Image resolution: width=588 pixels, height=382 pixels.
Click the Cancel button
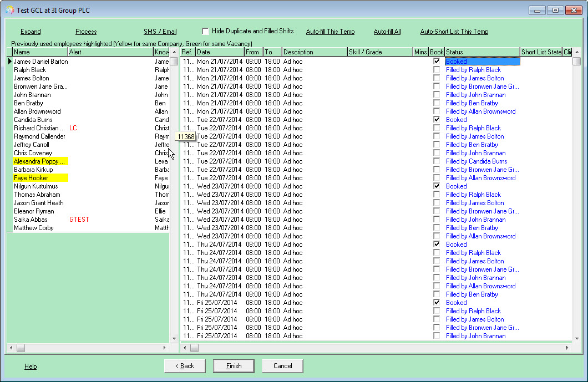click(x=282, y=366)
